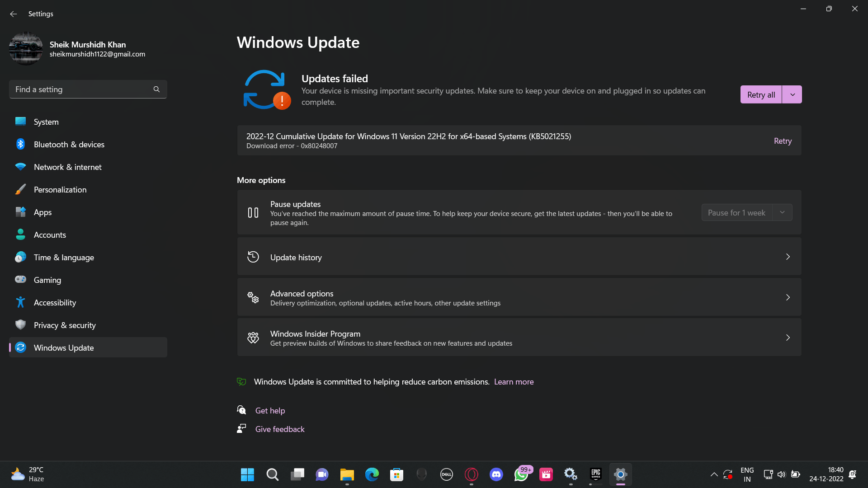Click the Privacy & security shield icon
868x488 pixels.
coord(20,324)
